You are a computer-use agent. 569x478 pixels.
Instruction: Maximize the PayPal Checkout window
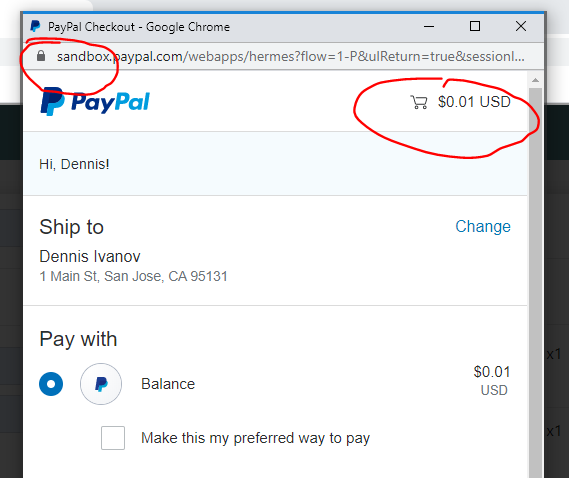tap(475, 26)
